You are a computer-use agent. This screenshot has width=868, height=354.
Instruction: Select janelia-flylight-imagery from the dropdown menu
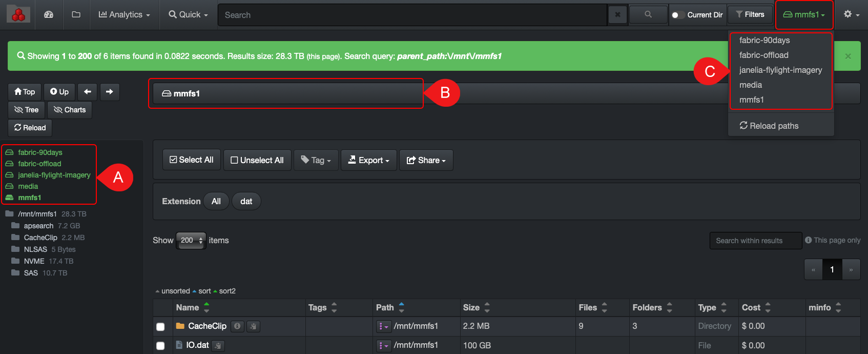[x=780, y=70]
